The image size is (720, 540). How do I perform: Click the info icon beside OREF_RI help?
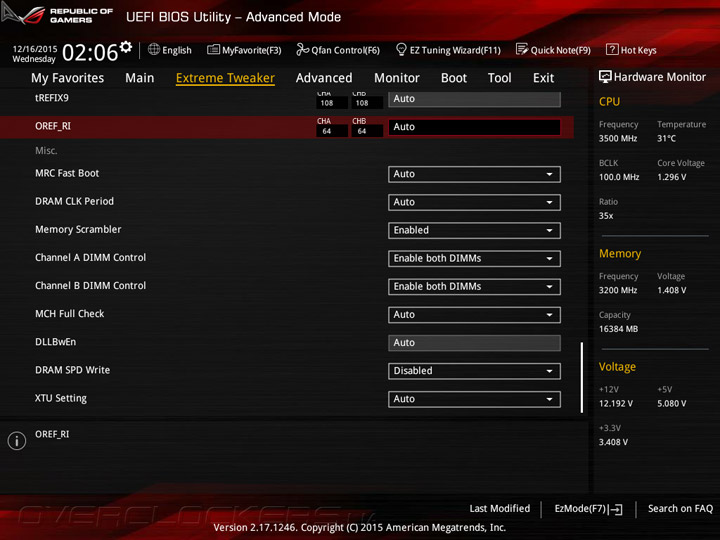point(17,441)
